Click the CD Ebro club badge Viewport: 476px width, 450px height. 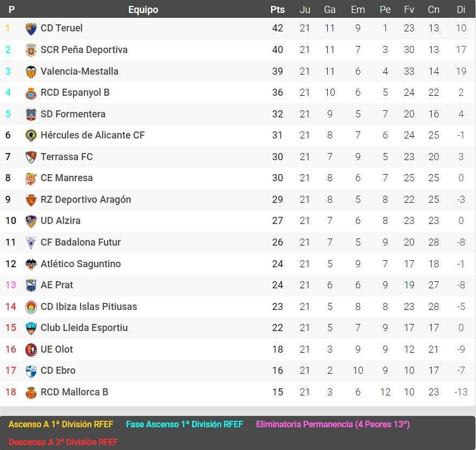(x=31, y=370)
